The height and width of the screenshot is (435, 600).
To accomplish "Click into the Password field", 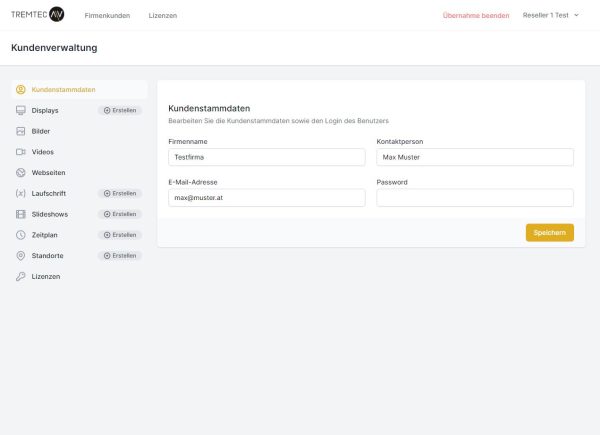I will click(x=475, y=198).
